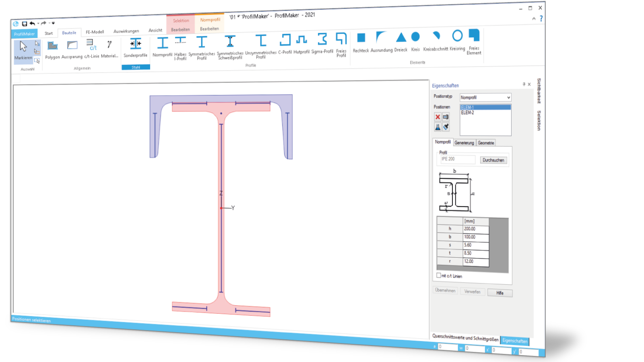The height and width of the screenshot is (362, 644).
Task: Pin the Eigenschaften panel
Action: click(524, 84)
